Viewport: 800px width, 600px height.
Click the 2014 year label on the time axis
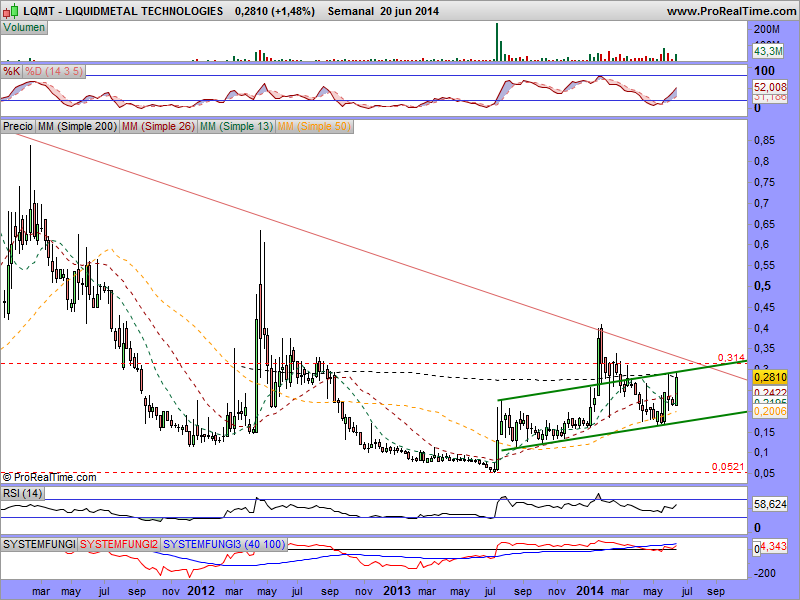point(590,591)
